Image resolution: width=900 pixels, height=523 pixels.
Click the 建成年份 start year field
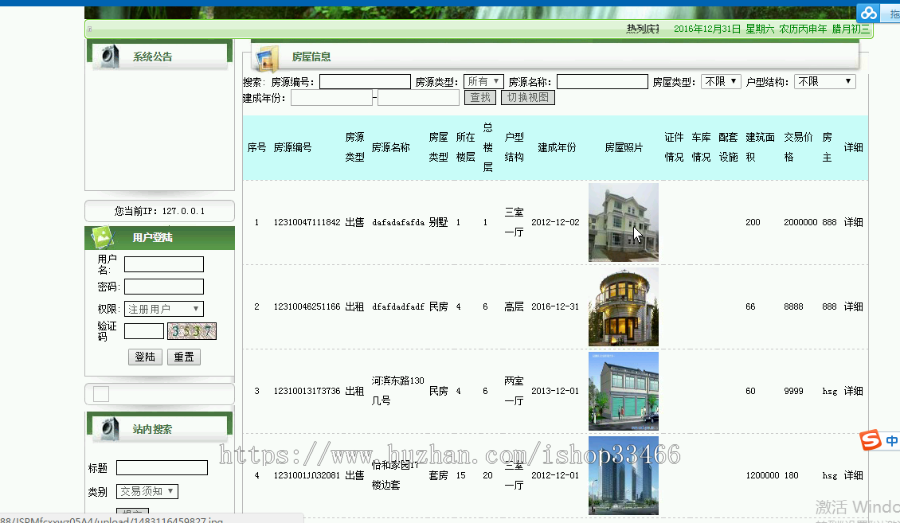[x=332, y=98]
